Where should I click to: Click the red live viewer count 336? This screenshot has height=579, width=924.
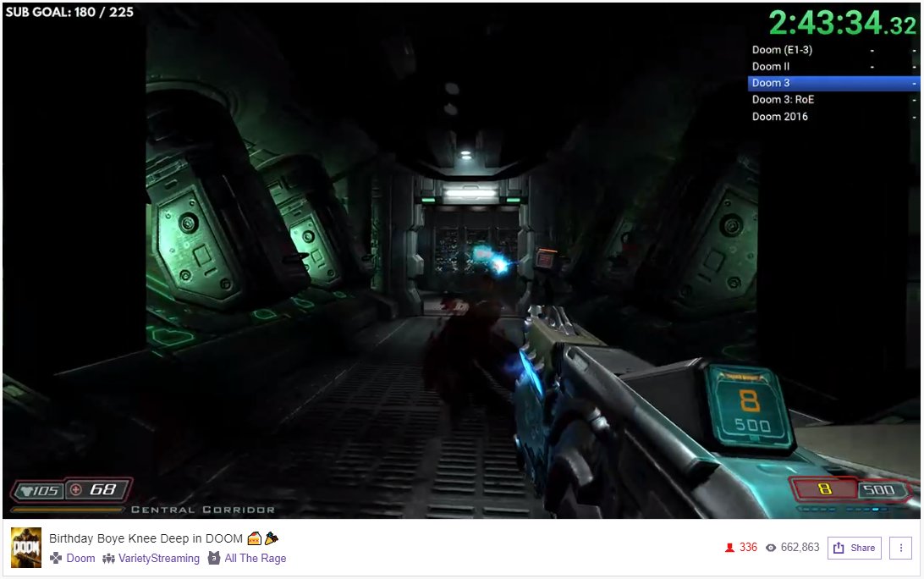point(748,547)
